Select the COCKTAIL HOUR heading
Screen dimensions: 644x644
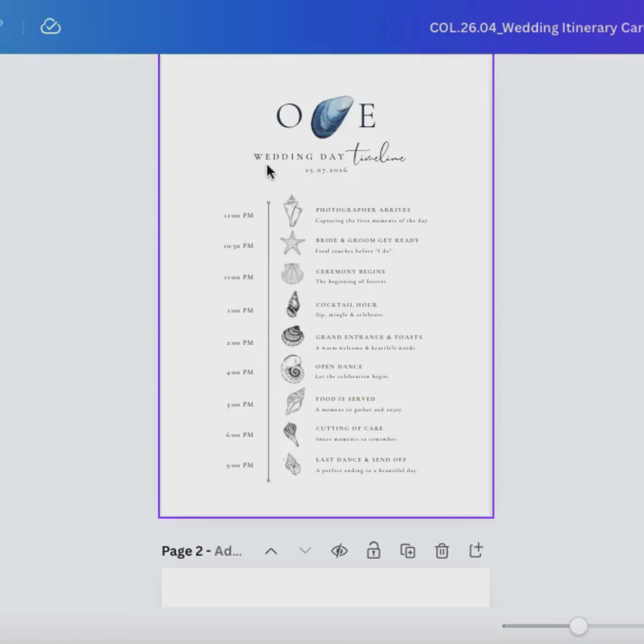tap(346, 305)
